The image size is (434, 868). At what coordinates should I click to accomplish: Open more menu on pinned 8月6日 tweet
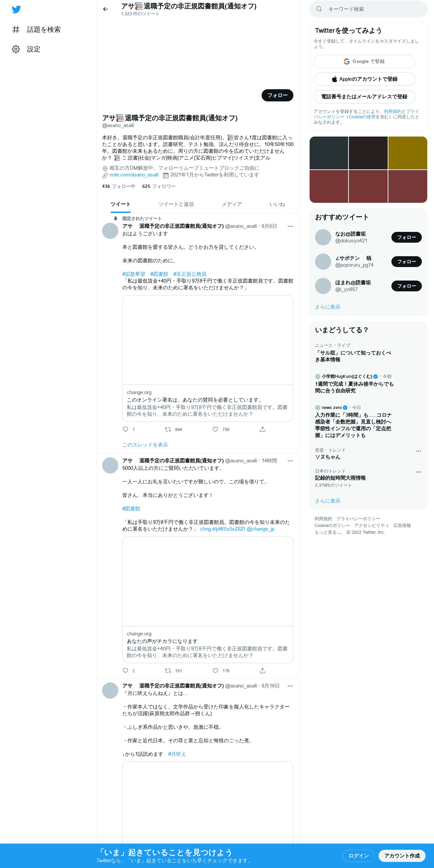point(290,226)
